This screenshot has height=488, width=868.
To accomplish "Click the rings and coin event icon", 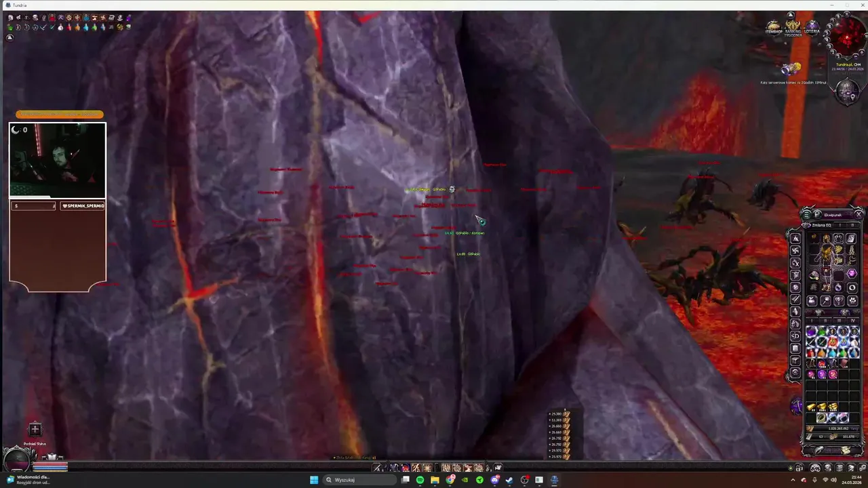I will click(x=791, y=68).
